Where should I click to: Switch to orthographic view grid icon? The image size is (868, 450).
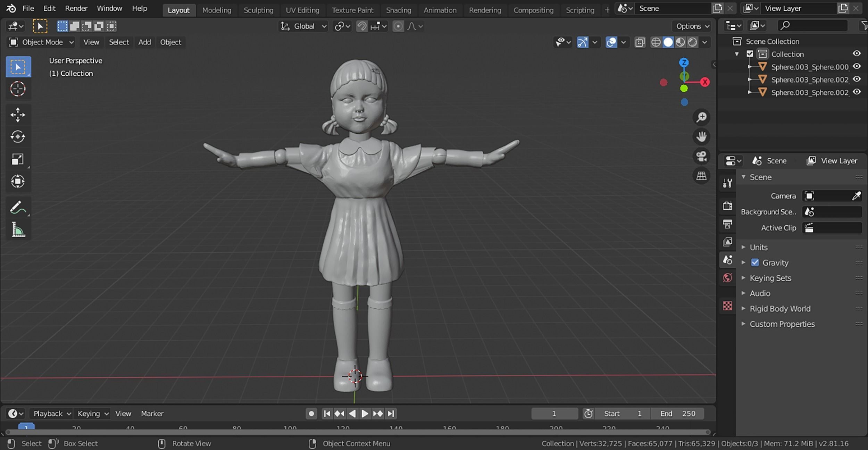tap(701, 176)
